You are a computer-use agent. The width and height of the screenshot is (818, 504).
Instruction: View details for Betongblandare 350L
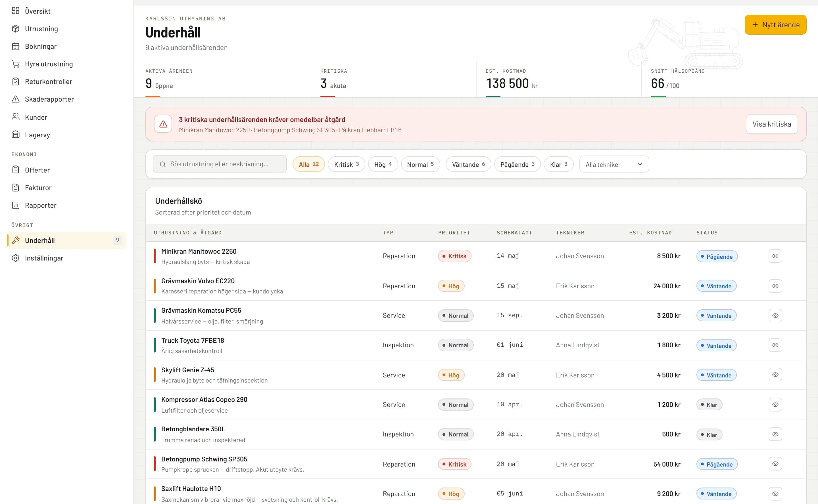[x=775, y=434]
